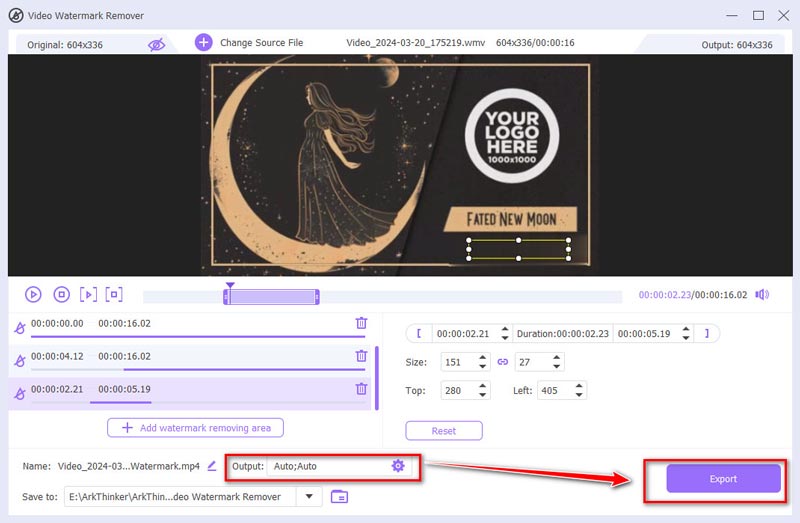Click Change Source File label
This screenshot has width=800, height=523.
click(261, 43)
